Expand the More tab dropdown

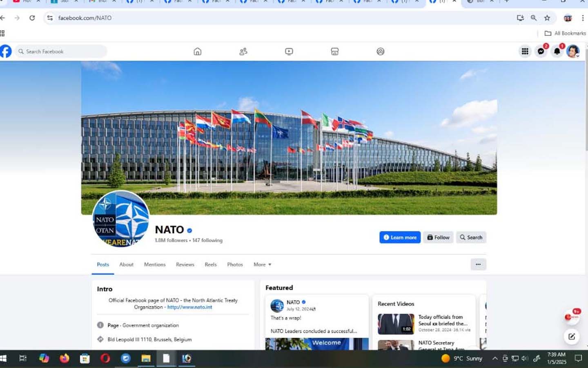coord(262,265)
